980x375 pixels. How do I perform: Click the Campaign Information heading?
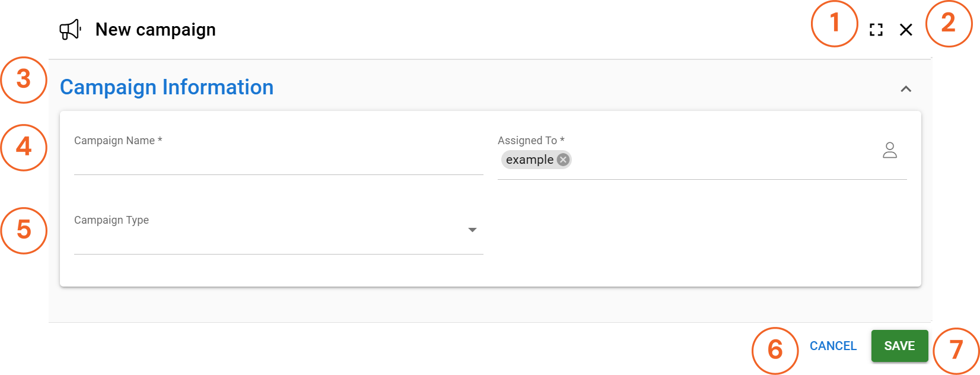pyautogui.click(x=166, y=87)
